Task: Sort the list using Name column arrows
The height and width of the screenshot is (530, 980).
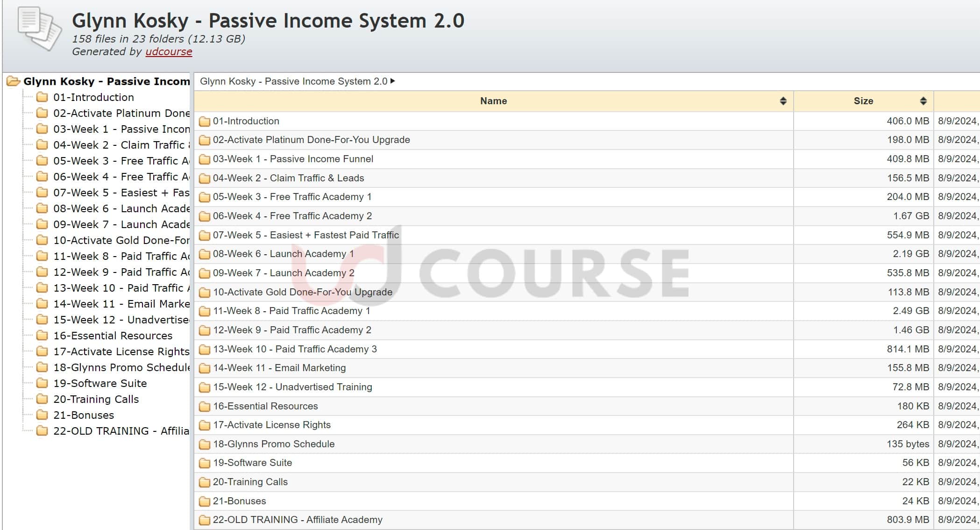Action: pos(783,101)
